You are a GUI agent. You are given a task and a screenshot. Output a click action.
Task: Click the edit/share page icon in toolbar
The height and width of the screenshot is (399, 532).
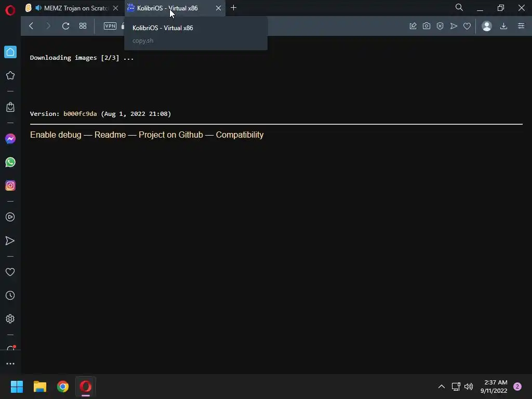(413, 26)
